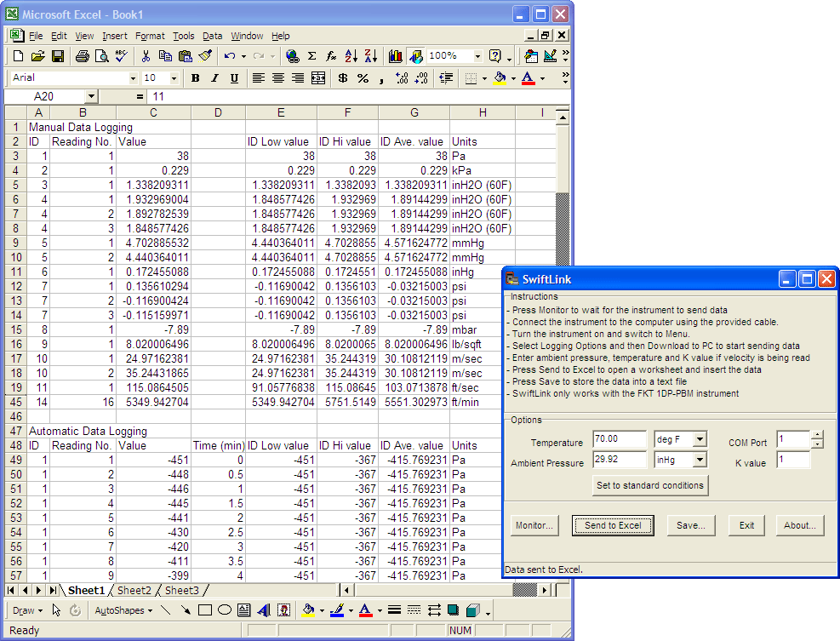Click Set to standard conditions button
The height and width of the screenshot is (641, 840).
point(650,485)
